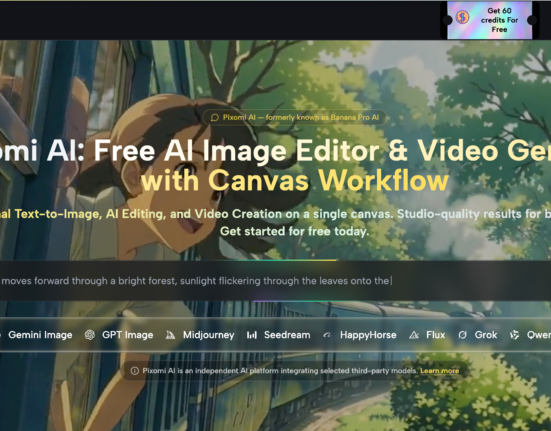
Task: Click the Pixomi AI formerly Banana Pro badge
Action: [x=294, y=117]
